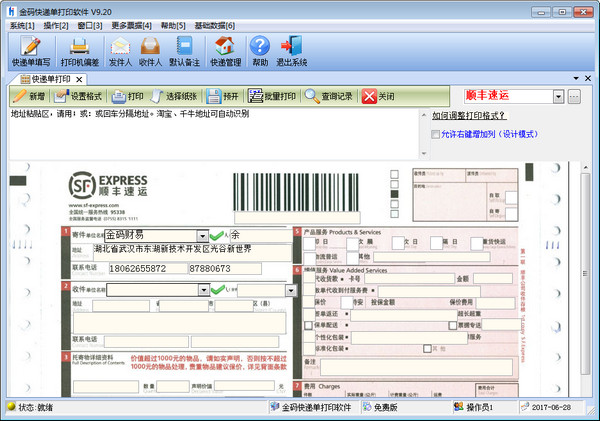The width and height of the screenshot is (600, 421).
Task: Click the 查询记录 search records button
Action: tap(329, 97)
